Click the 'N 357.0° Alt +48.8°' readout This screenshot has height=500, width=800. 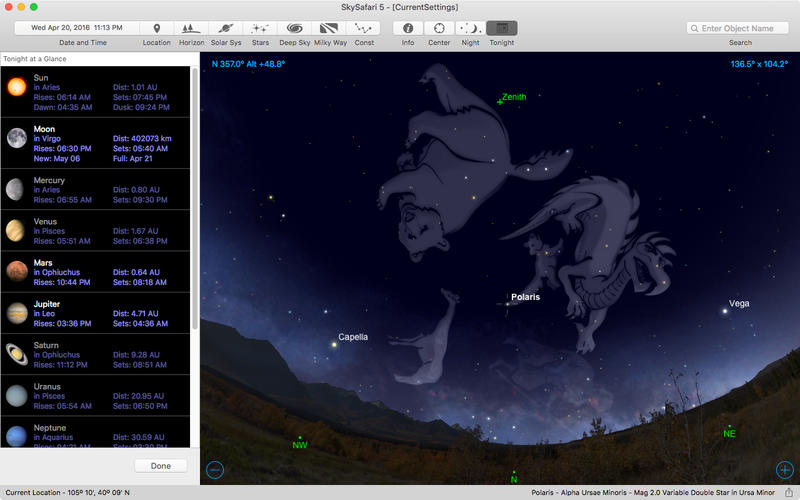pos(248,64)
